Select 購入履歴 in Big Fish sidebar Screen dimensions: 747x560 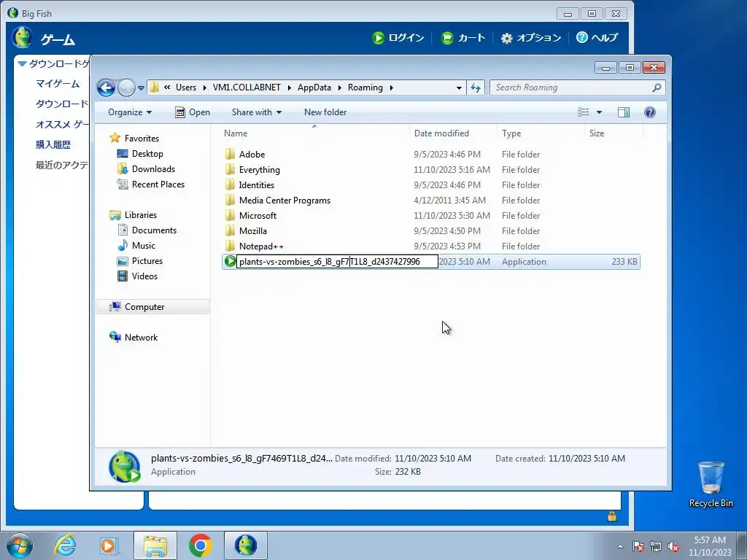point(53,145)
